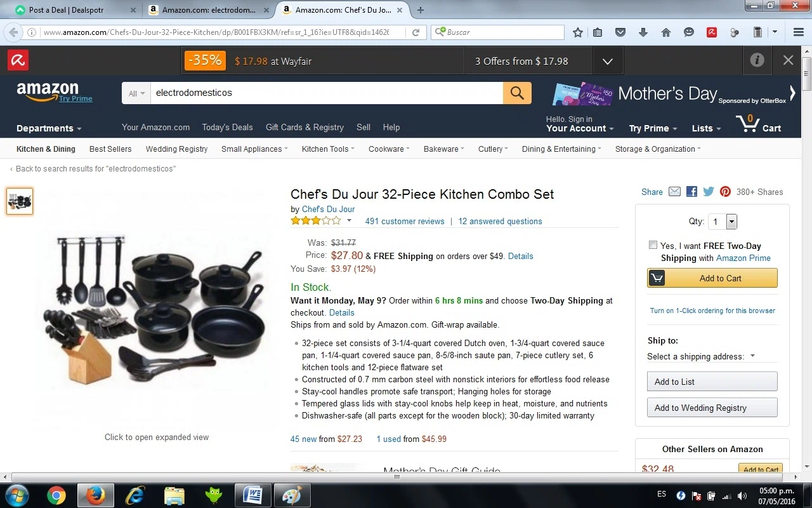The image size is (812, 508).
Task: Click the product image thumbnail
Action: pyautogui.click(x=20, y=201)
